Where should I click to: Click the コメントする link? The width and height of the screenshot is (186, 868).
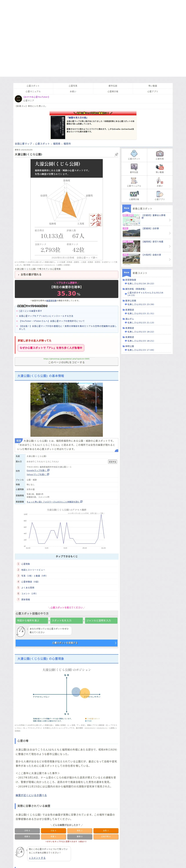pyautogui.click(x=37, y=858)
